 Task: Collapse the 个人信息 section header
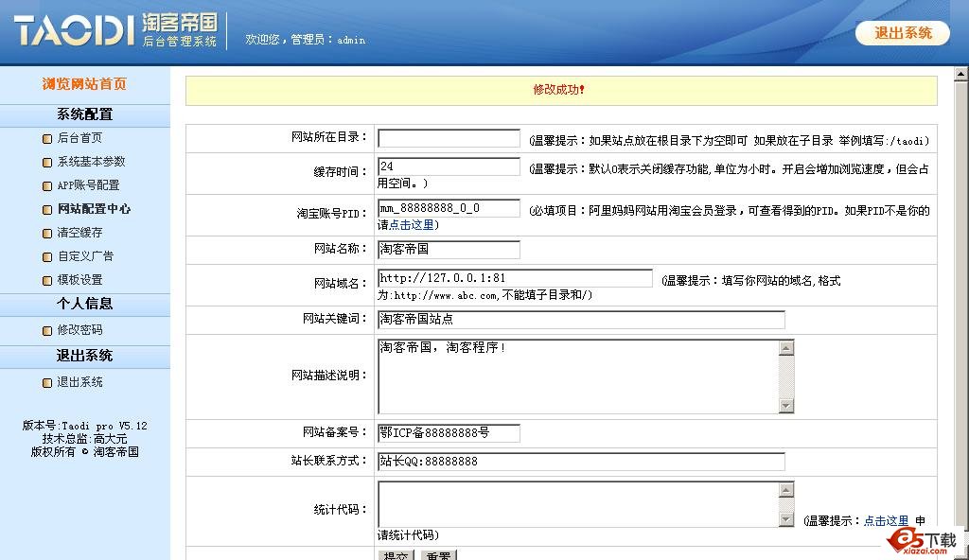(84, 304)
